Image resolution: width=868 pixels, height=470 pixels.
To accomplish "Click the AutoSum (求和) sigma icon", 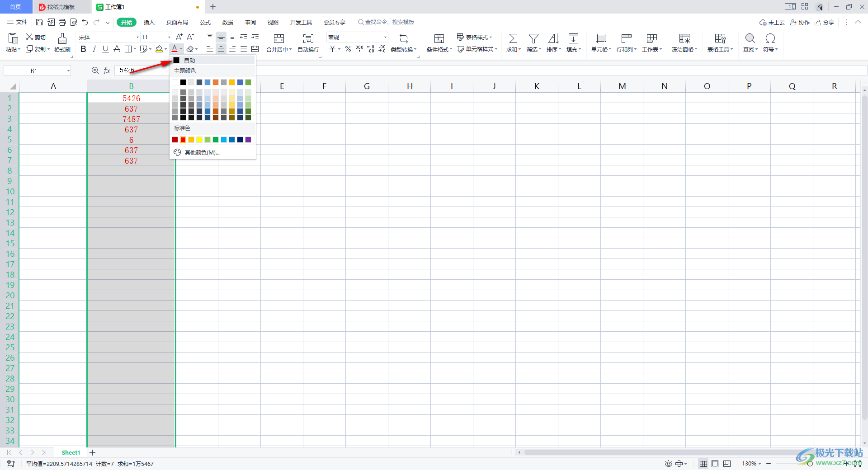I will (x=513, y=38).
